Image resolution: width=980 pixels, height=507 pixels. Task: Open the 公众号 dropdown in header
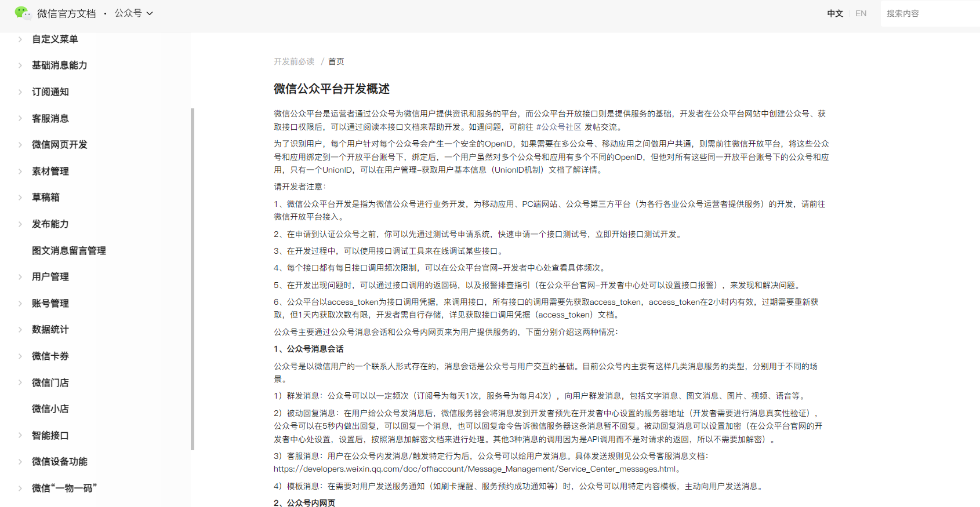coord(133,13)
